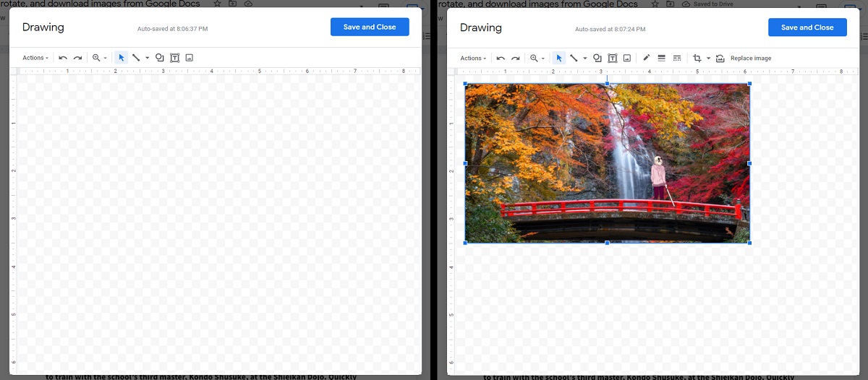This screenshot has width=868, height=380.
Task: Click the reset image icon before Replace image
Action: tap(720, 58)
